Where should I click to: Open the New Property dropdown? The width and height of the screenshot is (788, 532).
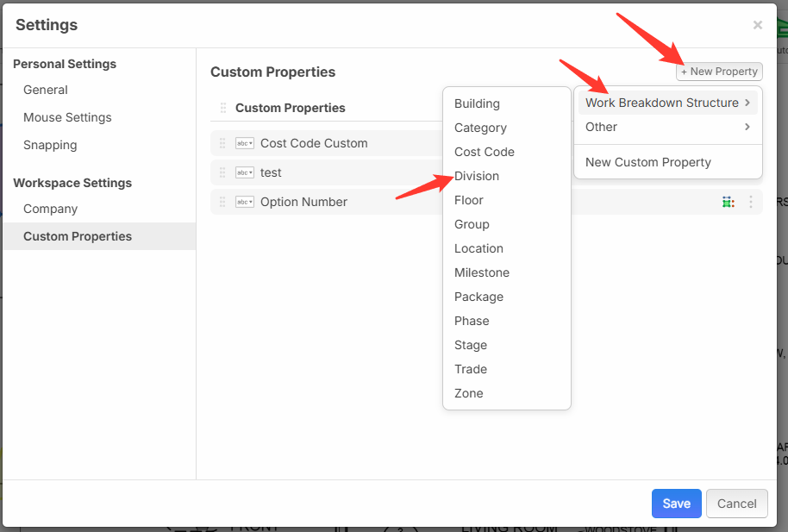[719, 72]
